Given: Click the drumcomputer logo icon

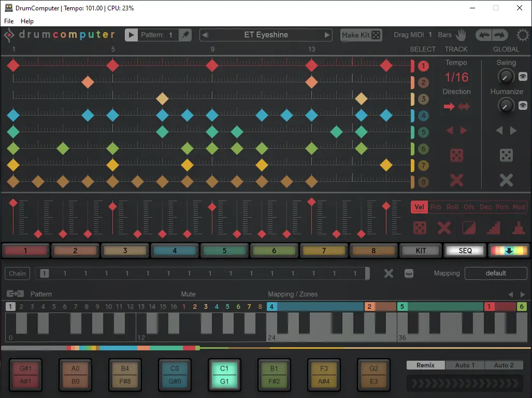Looking at the screenshot, I should click(x=9, y=35).
